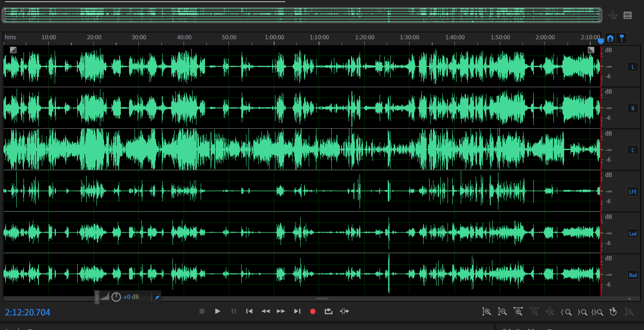
Task: Click ruler at 2:00:00 mark
Action: [545, 37]
